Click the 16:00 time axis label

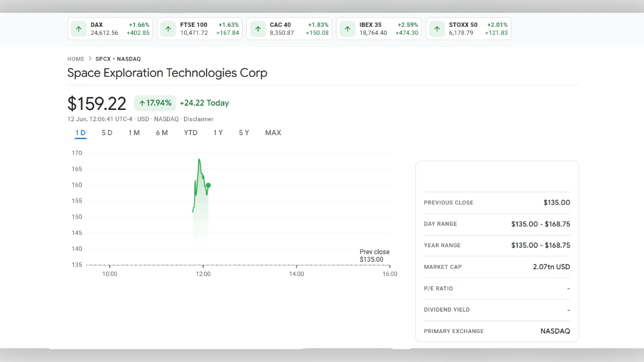click(390, 274)
